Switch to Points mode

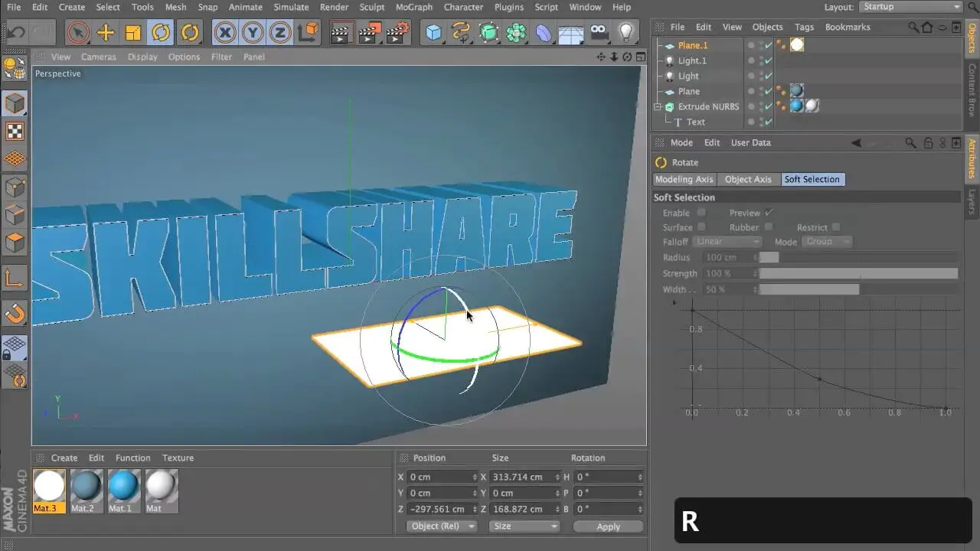(15, 187)
